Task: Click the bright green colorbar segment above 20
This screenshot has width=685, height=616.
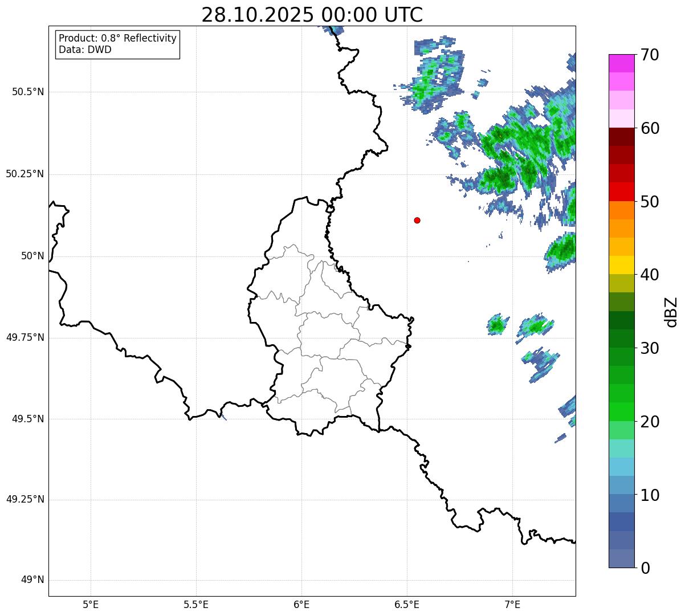Action: pos(622,412)
